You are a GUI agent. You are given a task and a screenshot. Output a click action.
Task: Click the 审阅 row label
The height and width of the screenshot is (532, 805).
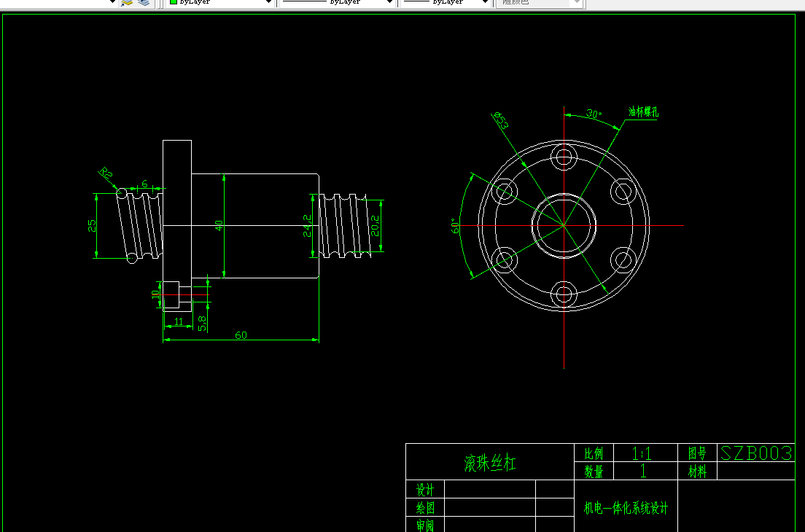424,525
